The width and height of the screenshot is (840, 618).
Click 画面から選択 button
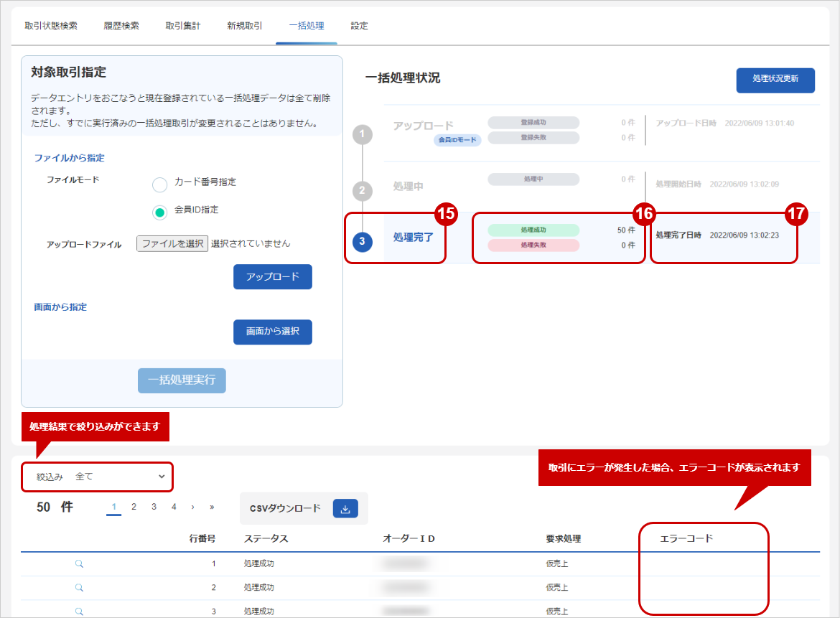pos(273,332)
